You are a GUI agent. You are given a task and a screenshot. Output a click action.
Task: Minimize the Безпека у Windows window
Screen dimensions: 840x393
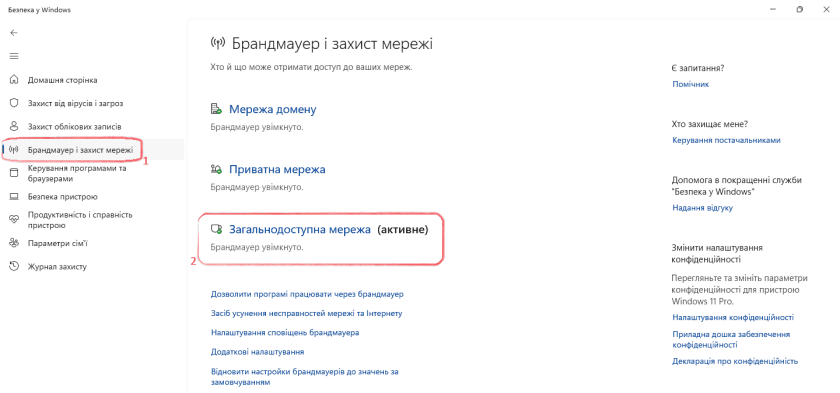773,10
